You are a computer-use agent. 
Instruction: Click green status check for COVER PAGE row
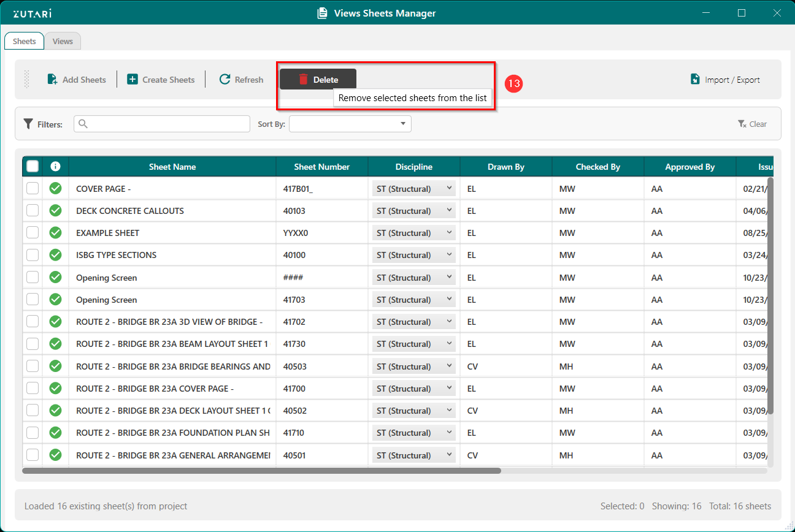(55, 189)
